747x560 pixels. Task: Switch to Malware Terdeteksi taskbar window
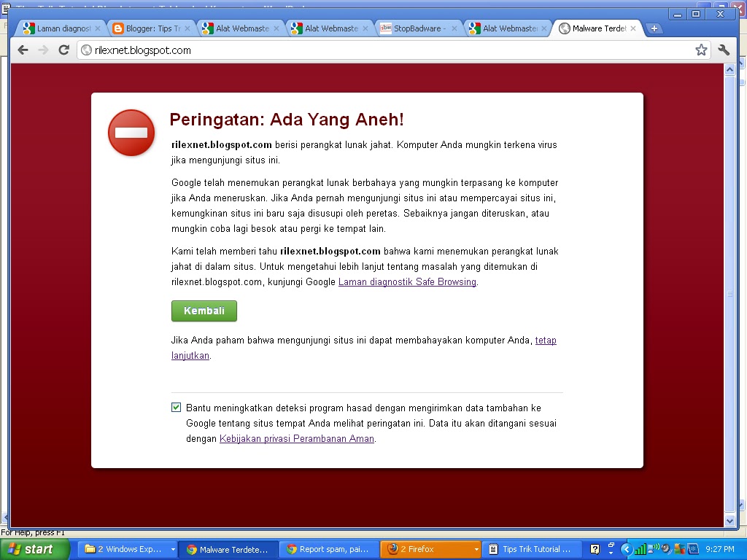[228, 549]
